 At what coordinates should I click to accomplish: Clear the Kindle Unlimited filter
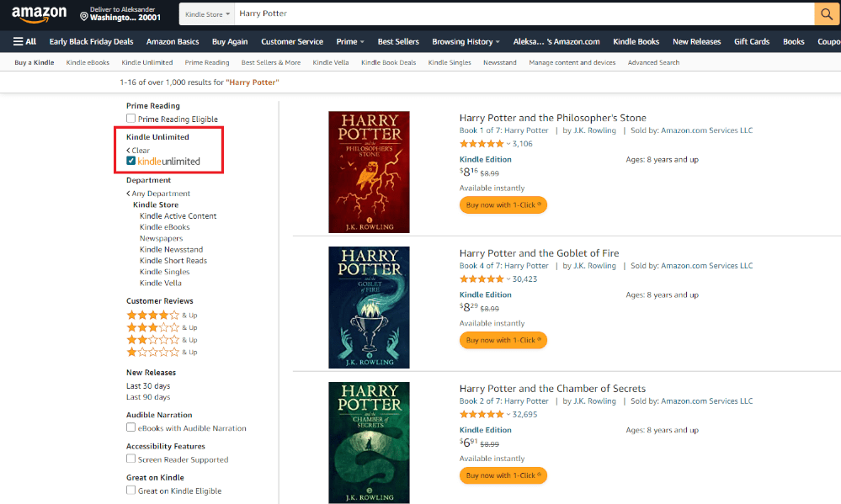tap(138, 151)
